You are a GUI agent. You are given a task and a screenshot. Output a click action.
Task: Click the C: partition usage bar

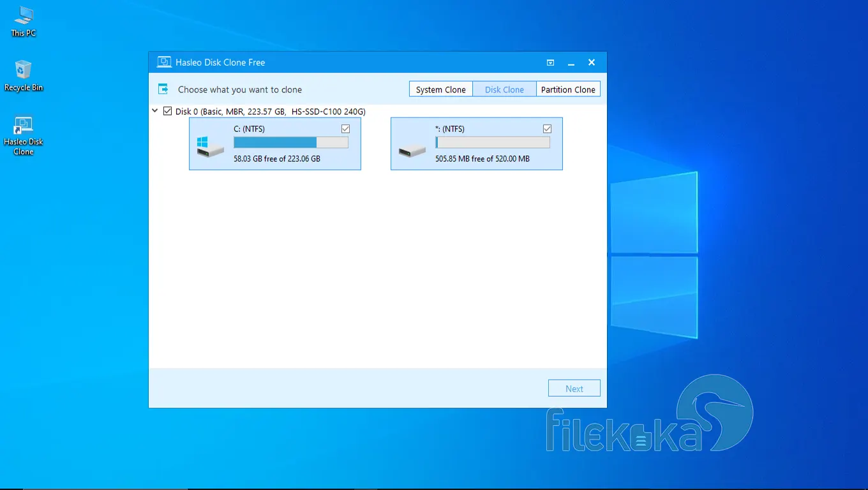(x=291, y=143)
